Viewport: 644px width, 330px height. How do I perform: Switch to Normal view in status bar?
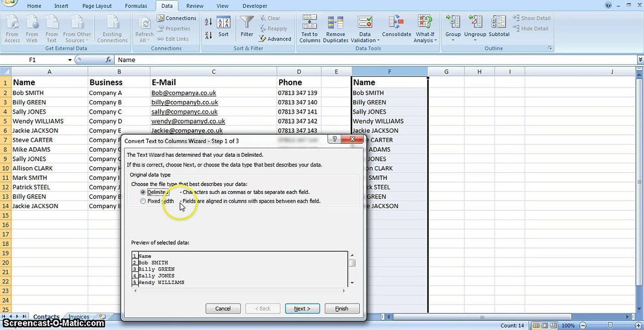click(x=536, y=325)
